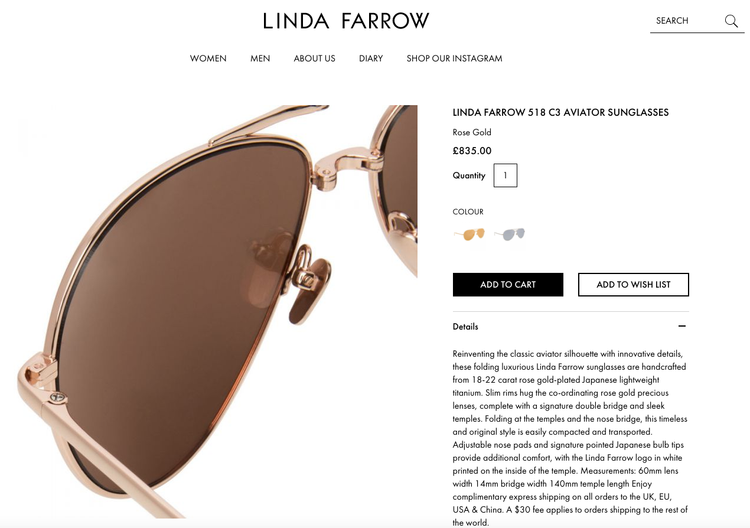This screenshot has height=528, width=750.
Task: Go to About Us page
Action: (x=314, y=58)
